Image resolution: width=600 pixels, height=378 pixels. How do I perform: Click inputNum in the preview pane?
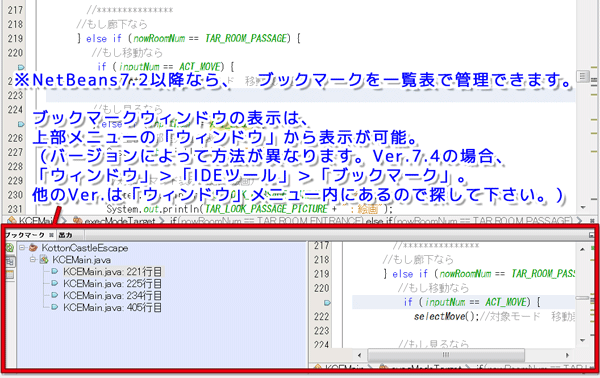point(445,302)
